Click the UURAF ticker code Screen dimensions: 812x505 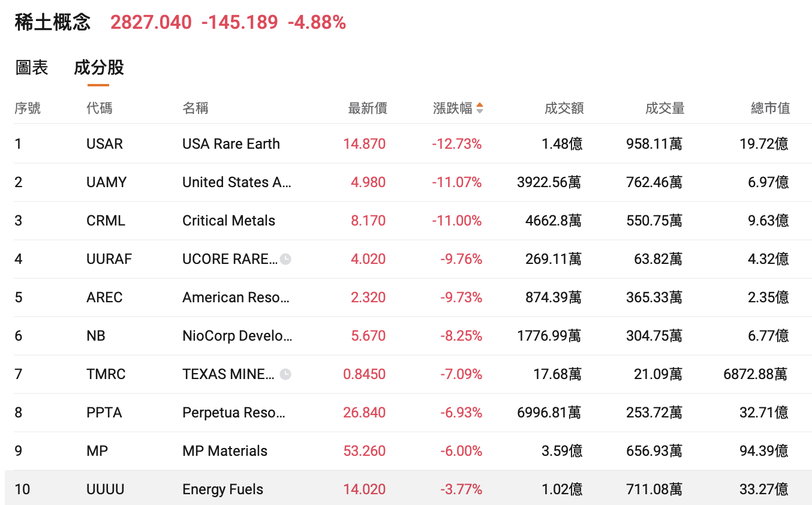pyautogui.click(x=109, y=259)
